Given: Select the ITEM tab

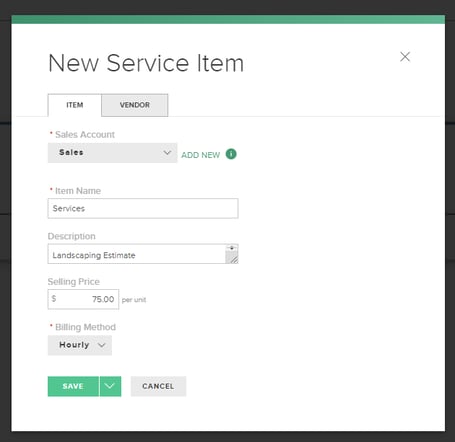Looking at the screenshot, I should point(75,105).
